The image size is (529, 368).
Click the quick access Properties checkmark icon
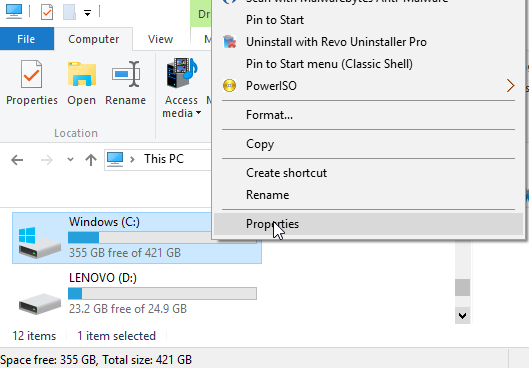47,12
